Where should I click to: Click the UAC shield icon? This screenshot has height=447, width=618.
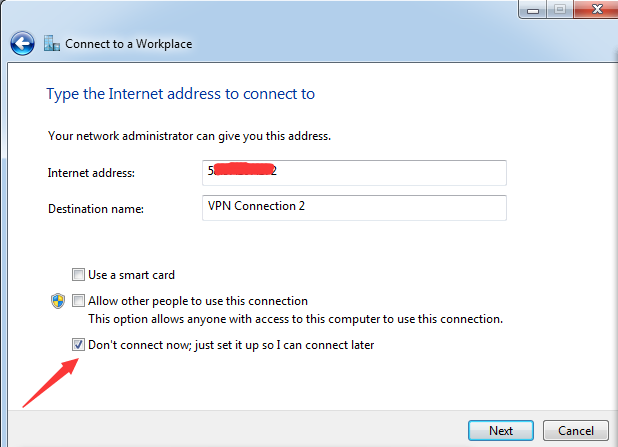(58, 301)
